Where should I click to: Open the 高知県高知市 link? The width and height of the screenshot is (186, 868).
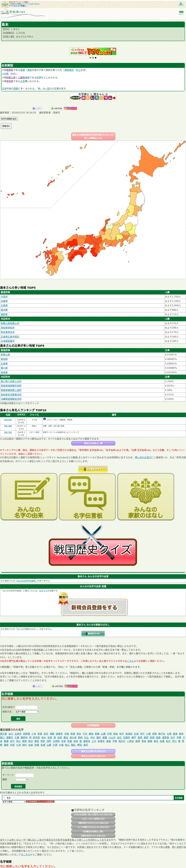(8, 328)
